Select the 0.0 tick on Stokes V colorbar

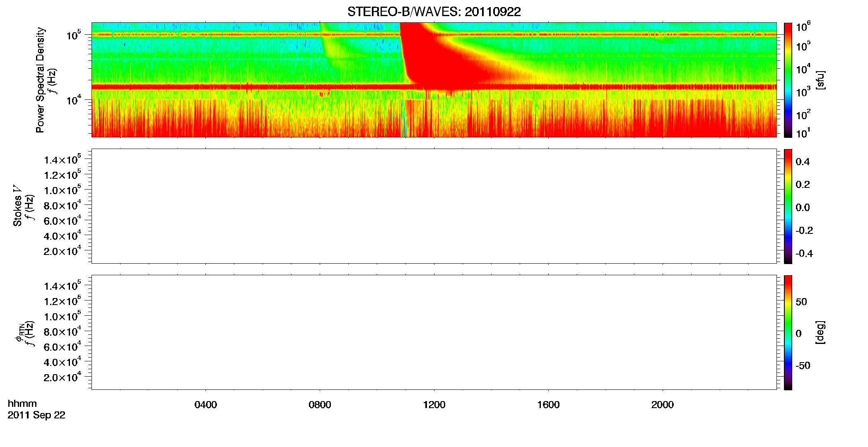pos(803,208)
